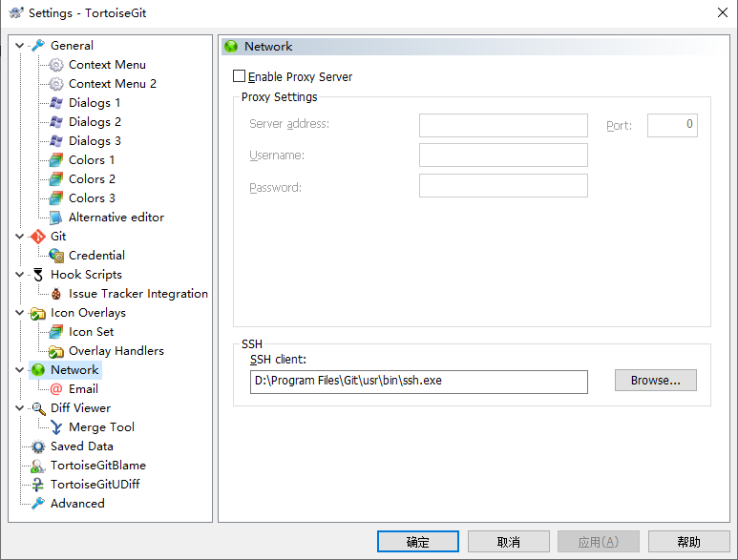Select Issue Tracker Integration entry

click(x=138, y=294)
